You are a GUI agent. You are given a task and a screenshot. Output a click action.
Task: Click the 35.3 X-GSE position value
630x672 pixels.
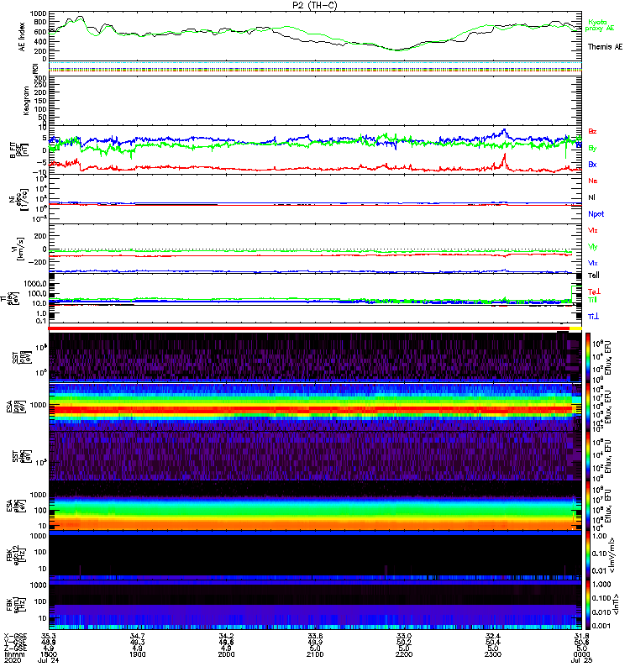(x=48, y=636)
